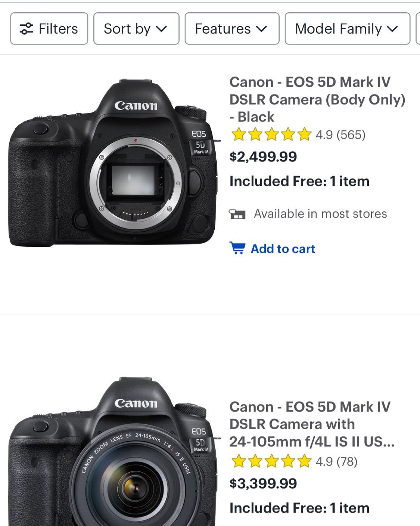View the body-only camera product image
This screenshot has width=420, height=526.
tap(113, 163)
